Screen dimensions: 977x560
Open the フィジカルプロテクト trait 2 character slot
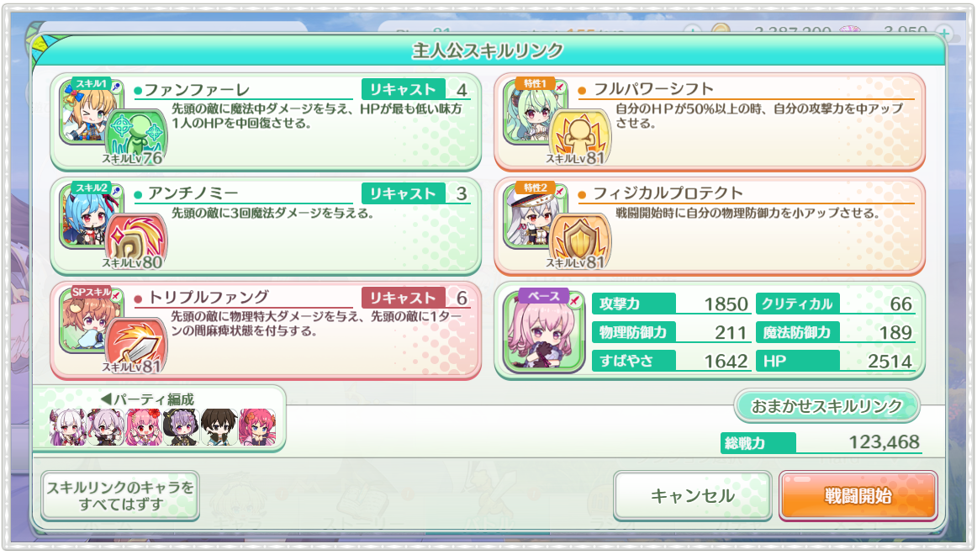533,215
